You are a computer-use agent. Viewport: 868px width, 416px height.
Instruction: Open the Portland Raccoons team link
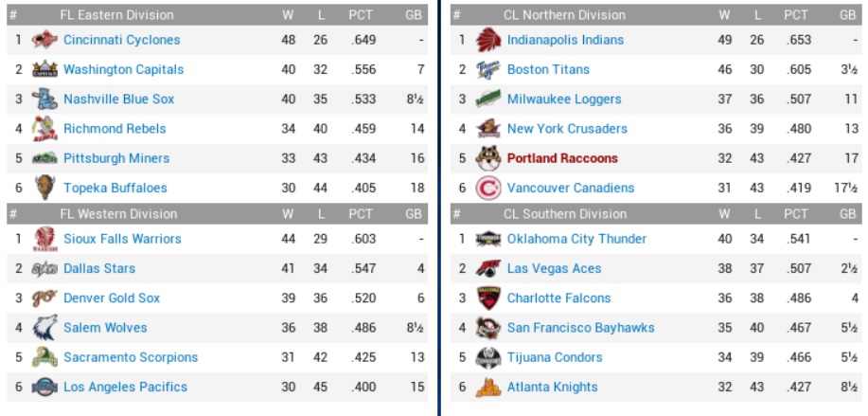(562, 158)
